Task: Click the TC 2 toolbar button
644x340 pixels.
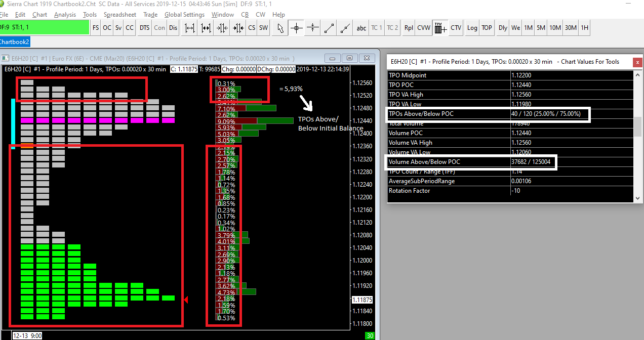Action: click(392, 28)
